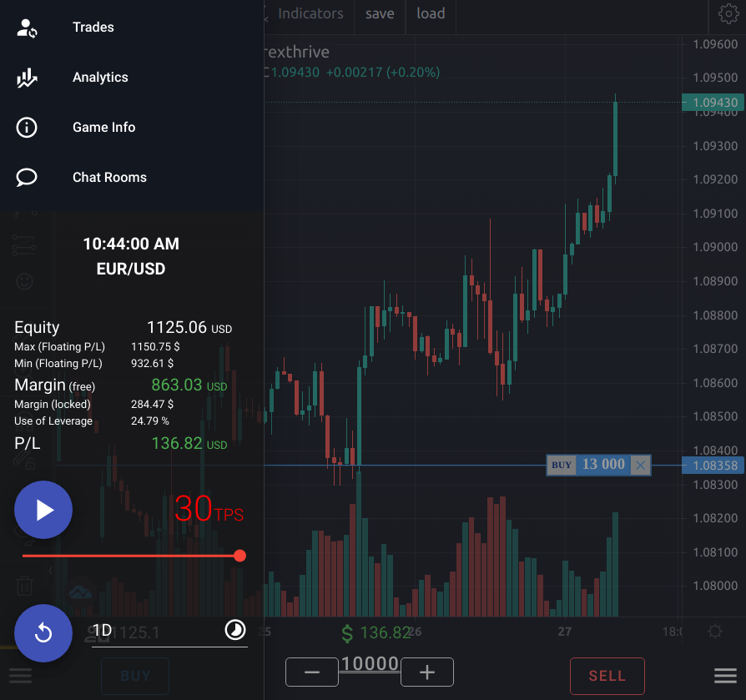This screenshot has width=746, height=700.
Task: Select the Analytics chart icon
Action: pyautogui.click(x=26, y=77)
